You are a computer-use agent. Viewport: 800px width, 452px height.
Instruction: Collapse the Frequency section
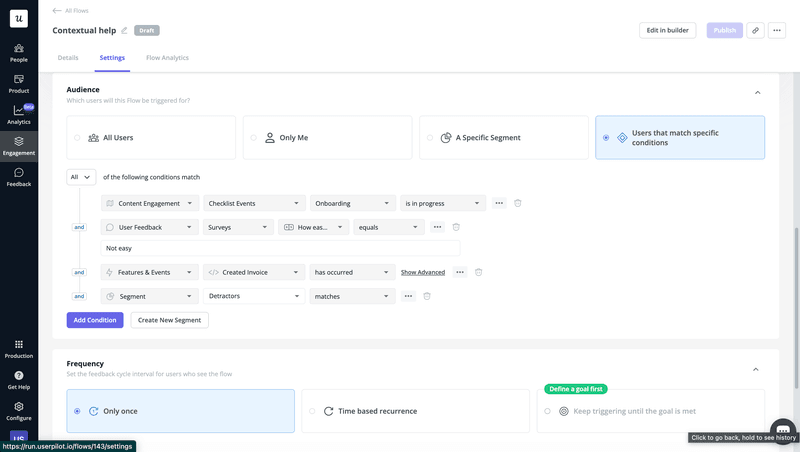756,369
